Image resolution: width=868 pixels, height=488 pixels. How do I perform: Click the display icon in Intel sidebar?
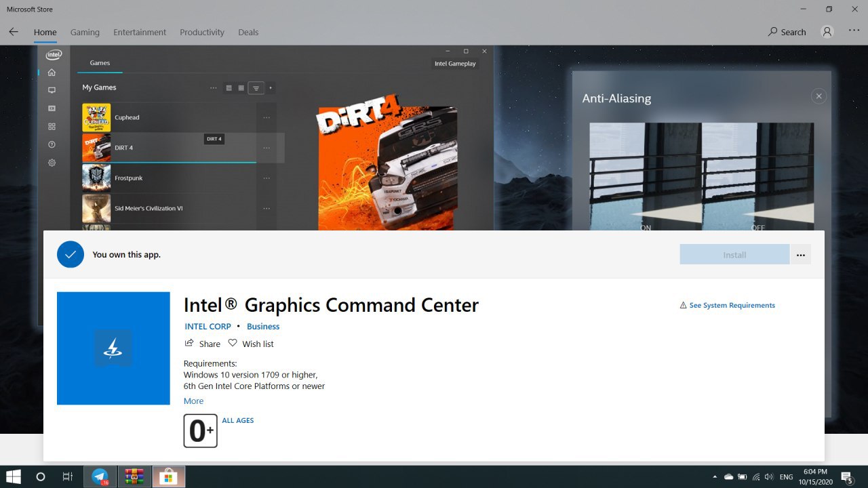52,90
